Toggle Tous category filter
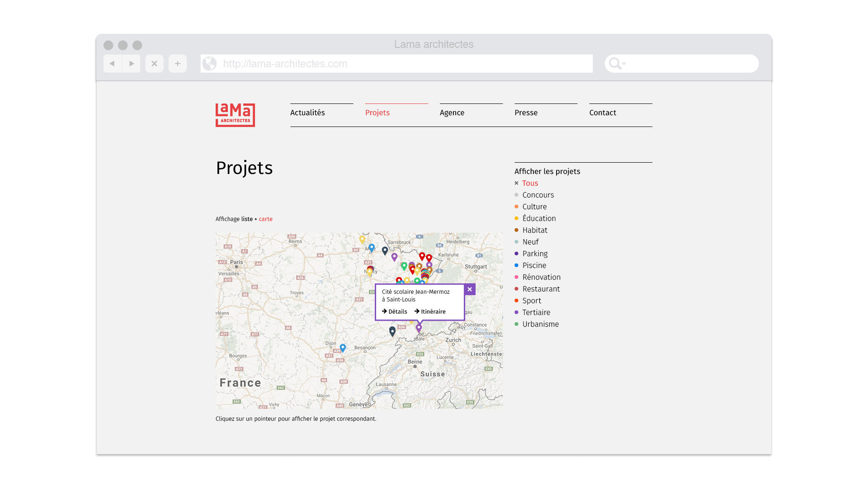Image resolution: width=868 pixels, height=488 pixels. [x=530, y=183]
